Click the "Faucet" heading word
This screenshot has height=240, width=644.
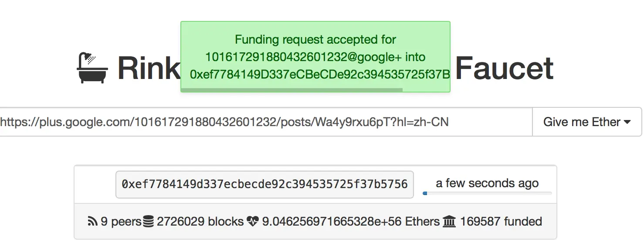[504, 68]
